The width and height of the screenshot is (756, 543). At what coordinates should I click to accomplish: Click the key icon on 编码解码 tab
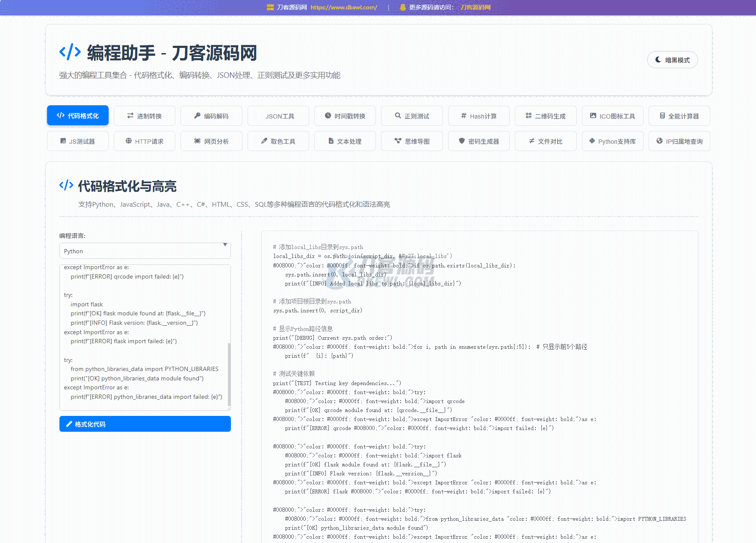(x=197, y=116)
